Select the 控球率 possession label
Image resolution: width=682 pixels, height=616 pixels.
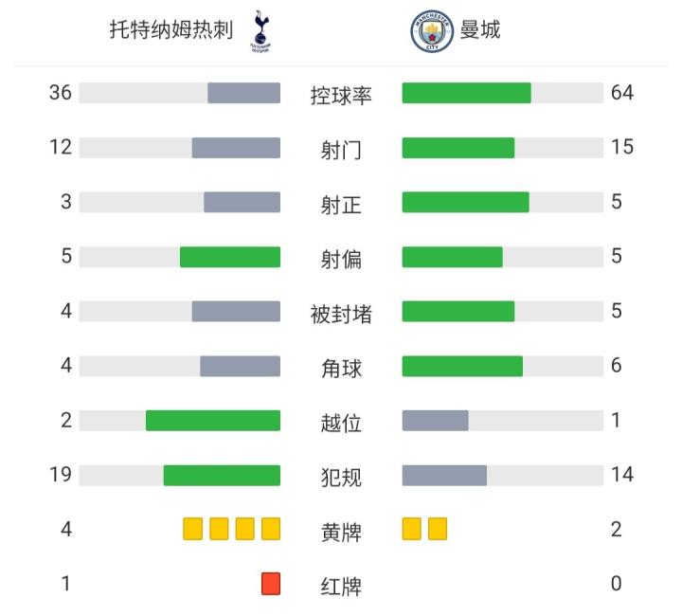coord(341,96)
